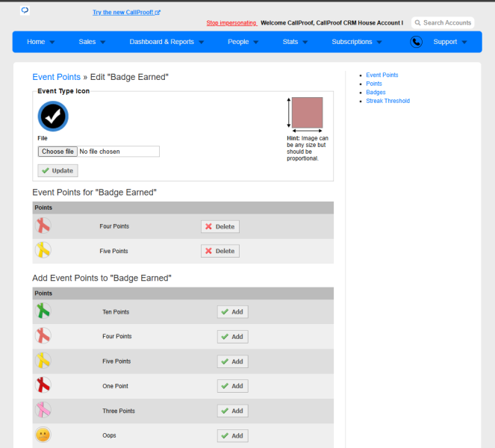Add Ten Points to Badge Earned
The image size is (495, 448).
click(233, 312)
